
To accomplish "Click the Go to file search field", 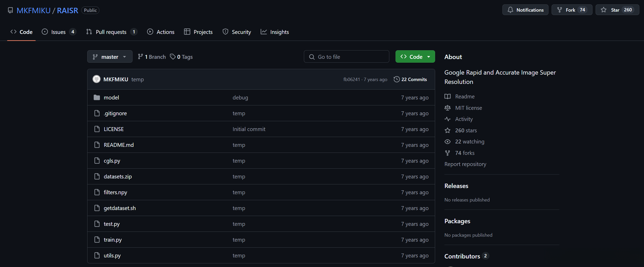I will (346, 57).
